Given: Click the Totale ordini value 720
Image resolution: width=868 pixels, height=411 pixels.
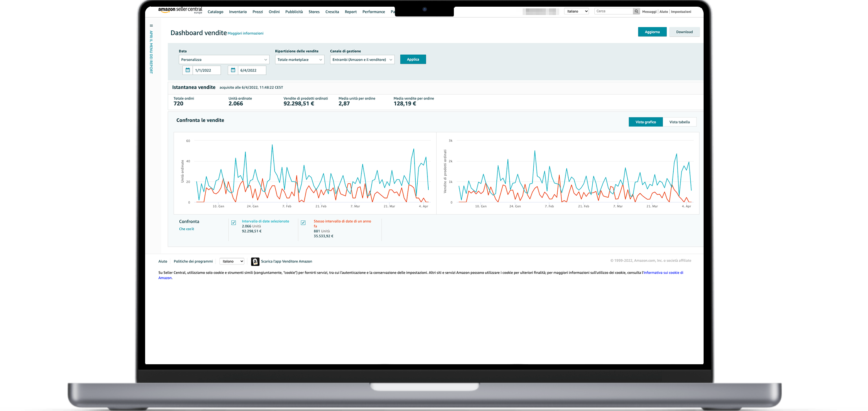Looking at the screenshot, I should click(179, 104).
